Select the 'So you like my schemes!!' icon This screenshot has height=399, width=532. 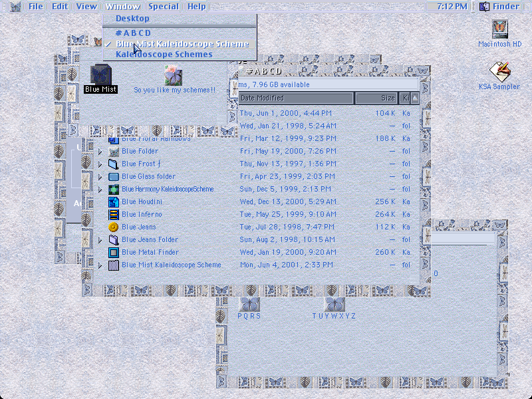(174, 75)
